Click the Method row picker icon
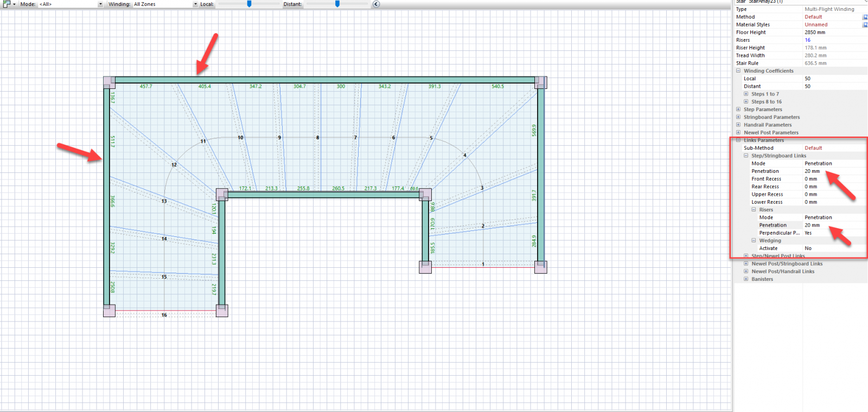Screen dimensions: 868x412 pyautogui.click(x=865, y=17)
